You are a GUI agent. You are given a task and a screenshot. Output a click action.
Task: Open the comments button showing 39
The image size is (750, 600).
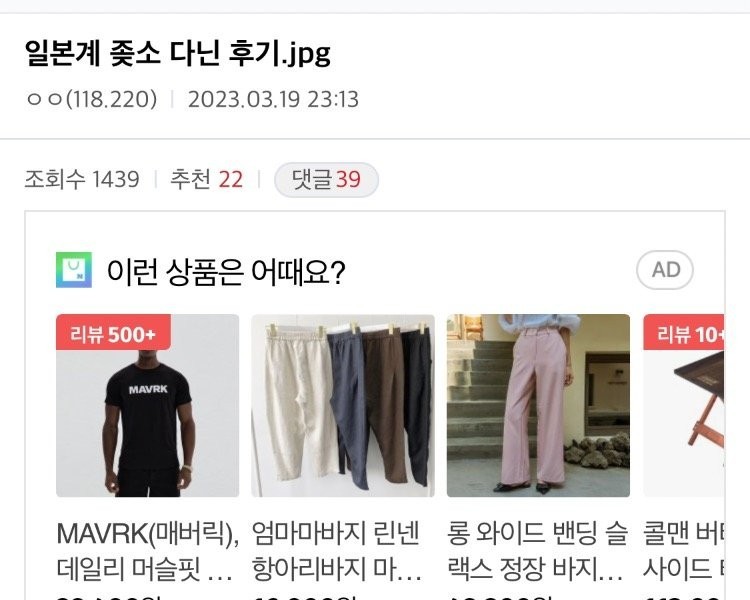[326, 180]
